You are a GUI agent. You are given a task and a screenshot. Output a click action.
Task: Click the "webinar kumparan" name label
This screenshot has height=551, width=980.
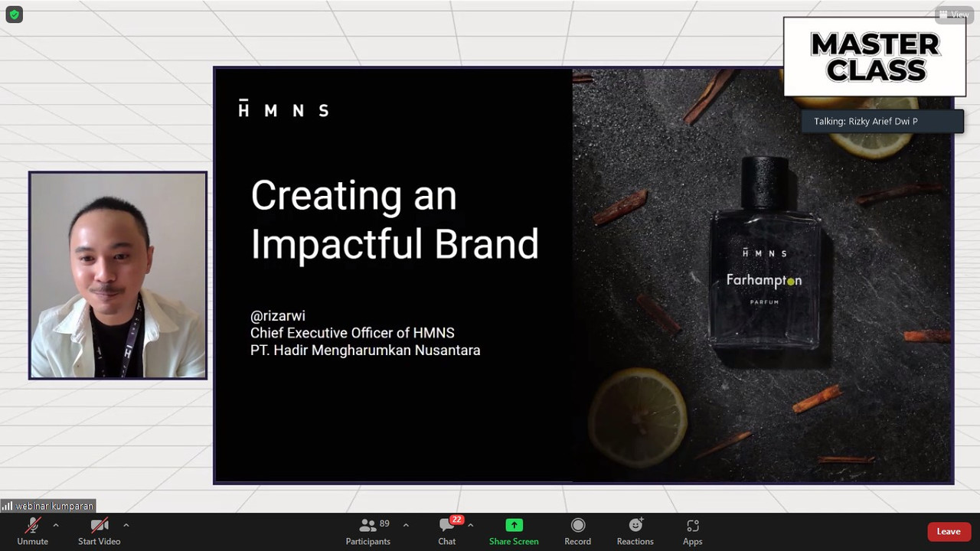[54, 506]
